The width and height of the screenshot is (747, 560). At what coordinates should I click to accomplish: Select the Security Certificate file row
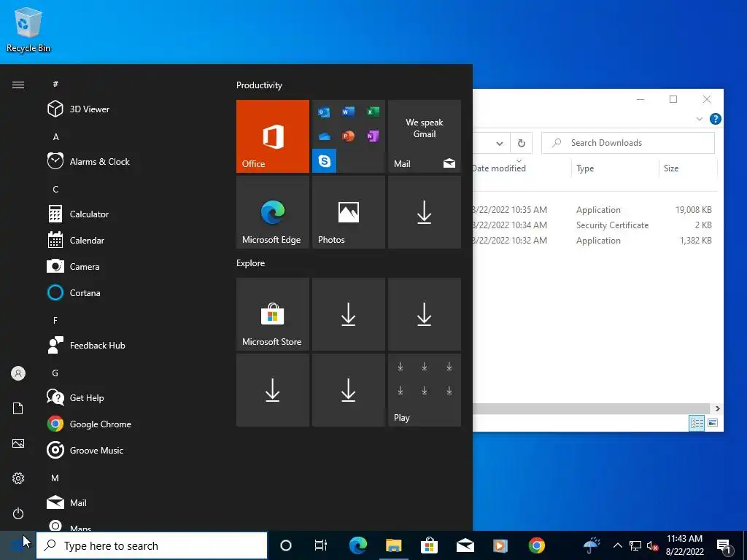(595, 225)
